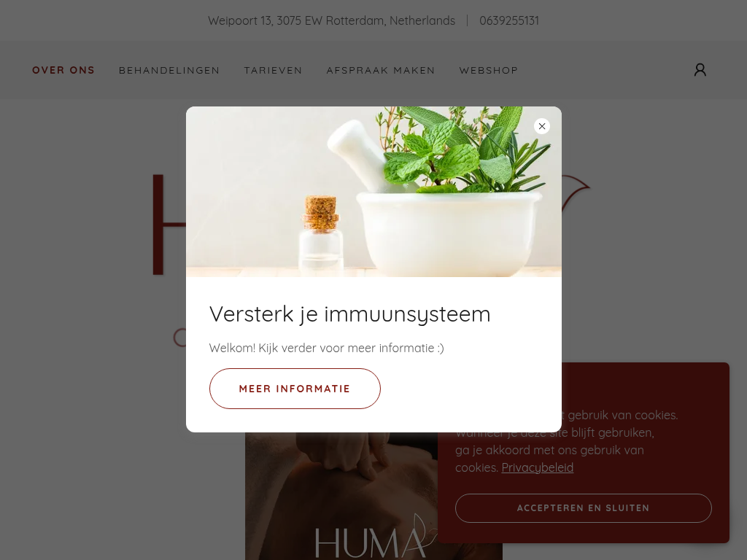Open the Privacybeleid link

click(538, 467)
